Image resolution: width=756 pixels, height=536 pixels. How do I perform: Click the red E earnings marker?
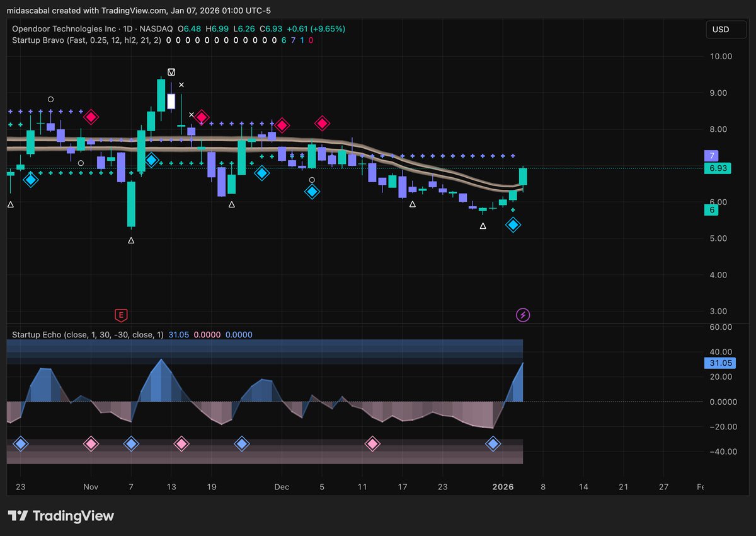[x=120, y=314]
